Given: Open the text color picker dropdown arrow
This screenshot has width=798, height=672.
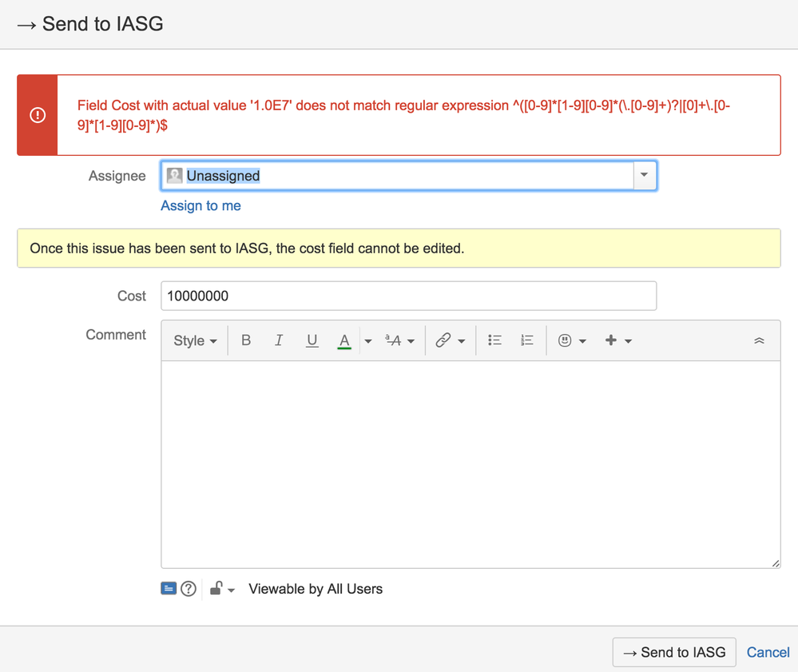Looking at the screenshot, I should (x=368, y=340).
